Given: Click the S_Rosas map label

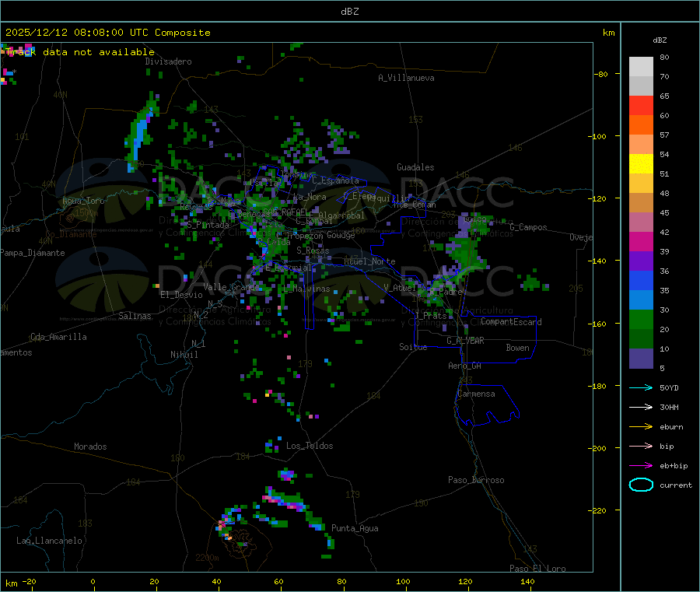Looking at the screenshot, I should click(313, 250).
